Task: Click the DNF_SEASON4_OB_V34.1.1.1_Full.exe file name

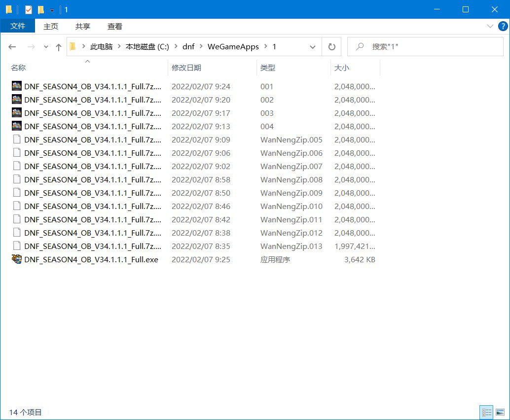Action: 91,260
